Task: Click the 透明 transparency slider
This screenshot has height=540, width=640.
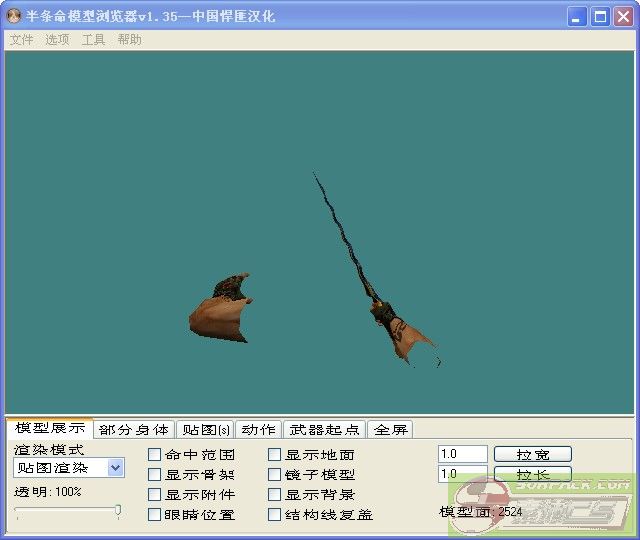Action: coord(68,510)
